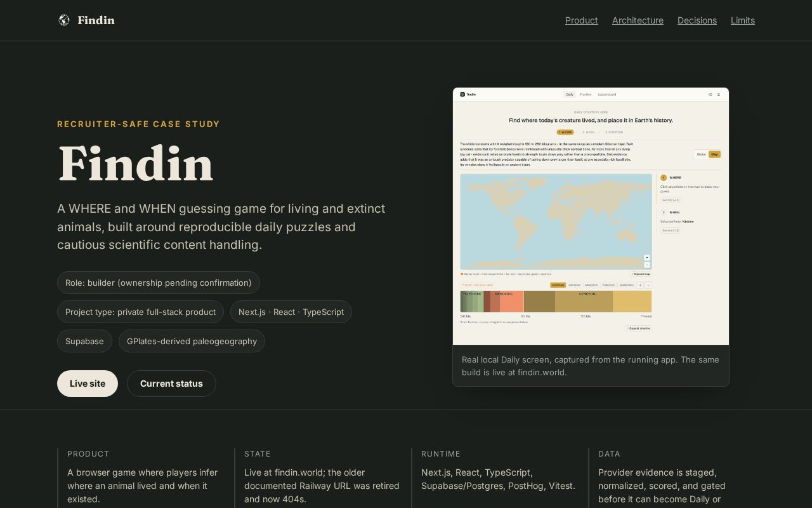Image resolution: width=812 pixels, height=508 pixels.
Task: Select the Quaternary timeline filter chip
Action: [x=627, y=285]
